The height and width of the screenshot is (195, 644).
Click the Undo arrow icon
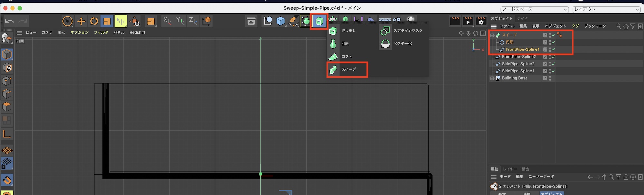[x=10, y=22]
